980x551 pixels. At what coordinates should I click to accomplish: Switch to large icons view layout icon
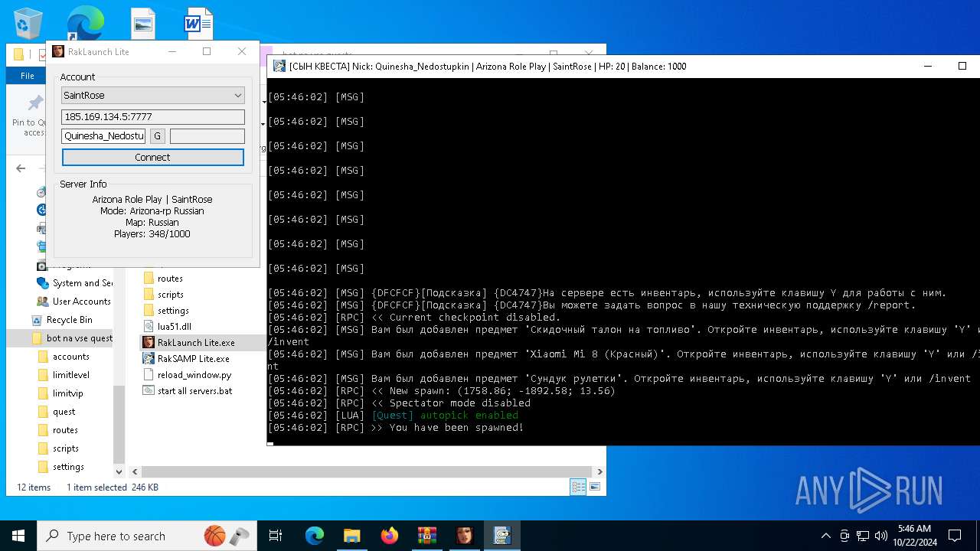coord(594,487)
